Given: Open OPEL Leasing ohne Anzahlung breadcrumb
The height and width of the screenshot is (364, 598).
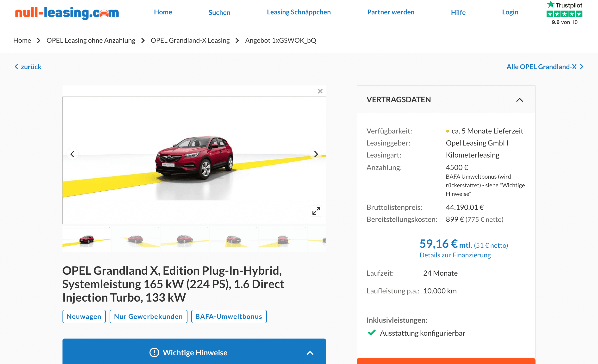Looking at the screenshot, I should point(91,40).
